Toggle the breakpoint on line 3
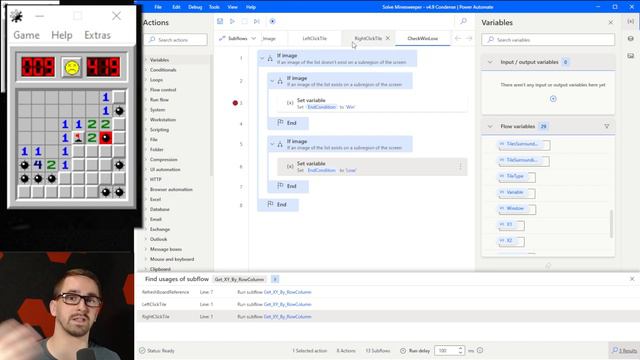 (x=235, y=103)
